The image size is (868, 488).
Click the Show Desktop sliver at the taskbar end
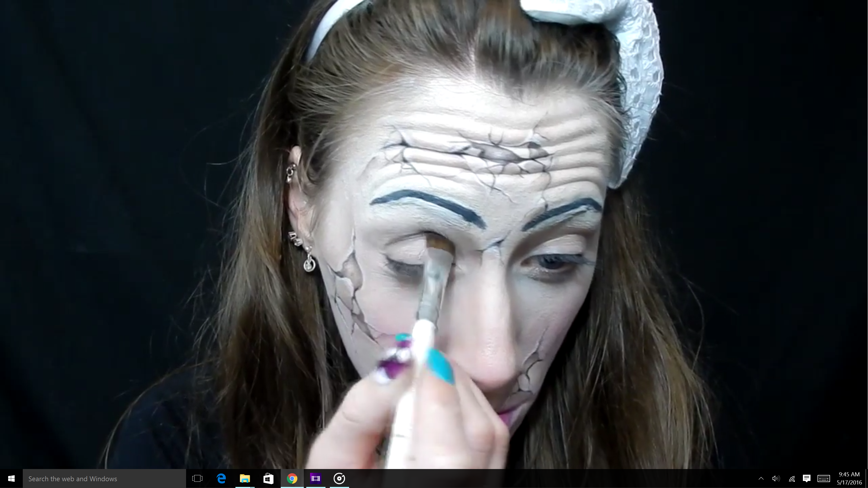866,479
